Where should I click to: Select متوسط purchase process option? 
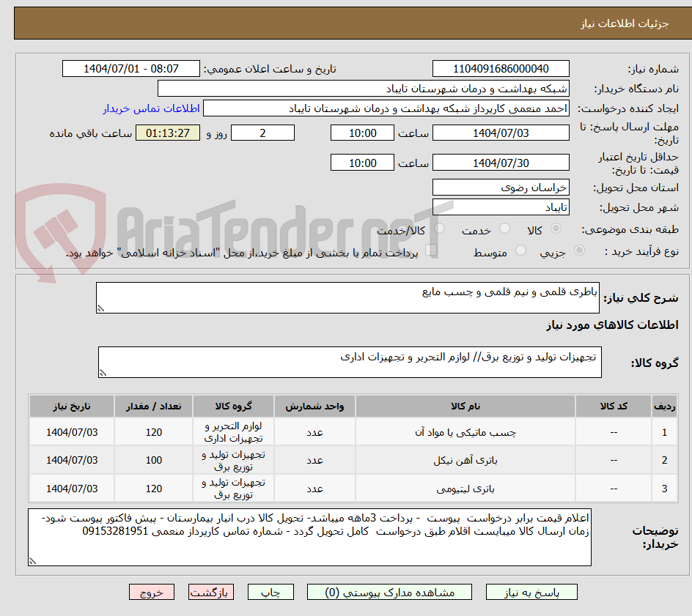coord(520,251)
